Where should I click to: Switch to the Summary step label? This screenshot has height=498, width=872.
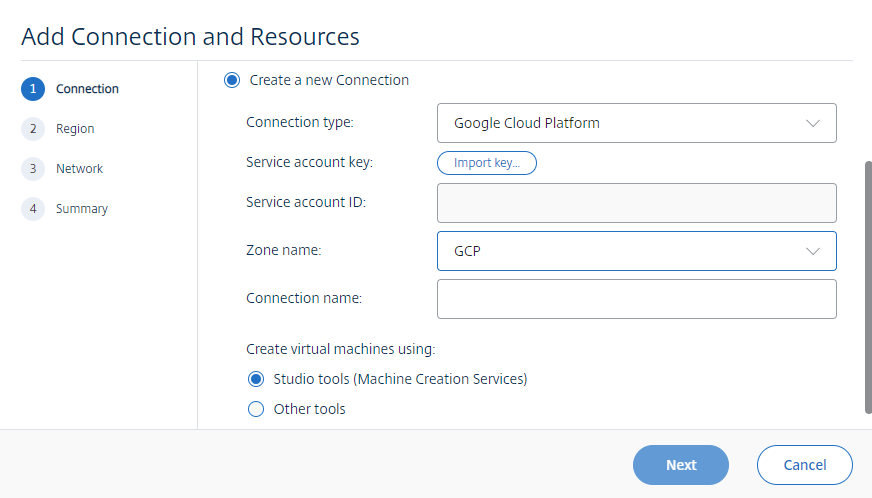tap(82, 209)
